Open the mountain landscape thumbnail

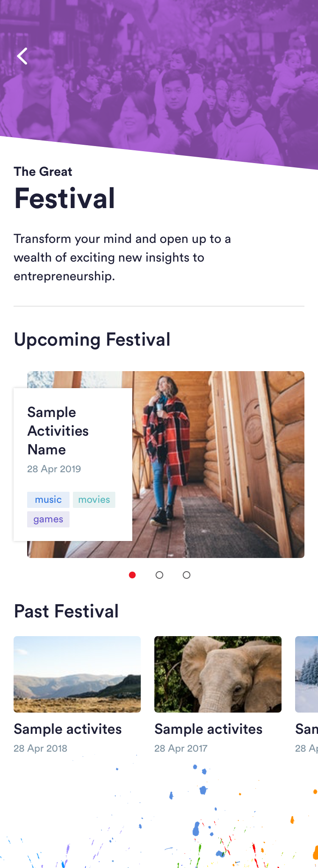[77, 674]
